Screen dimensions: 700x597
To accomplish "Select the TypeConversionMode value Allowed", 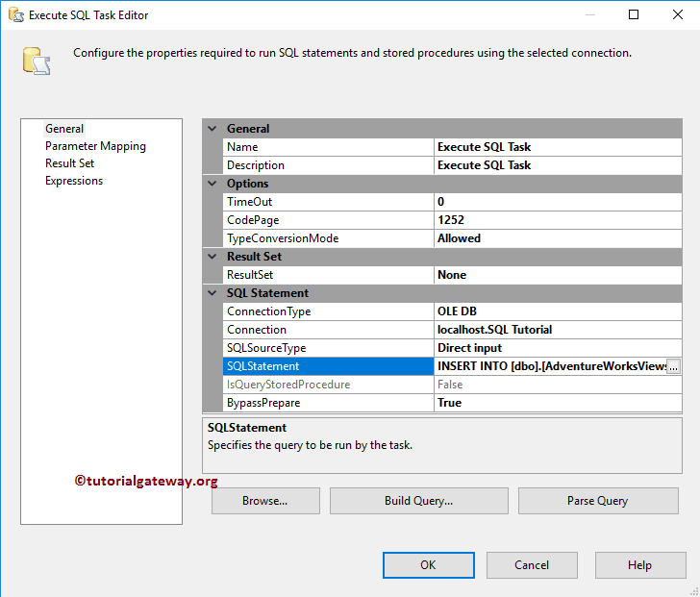I will (558, 238).
